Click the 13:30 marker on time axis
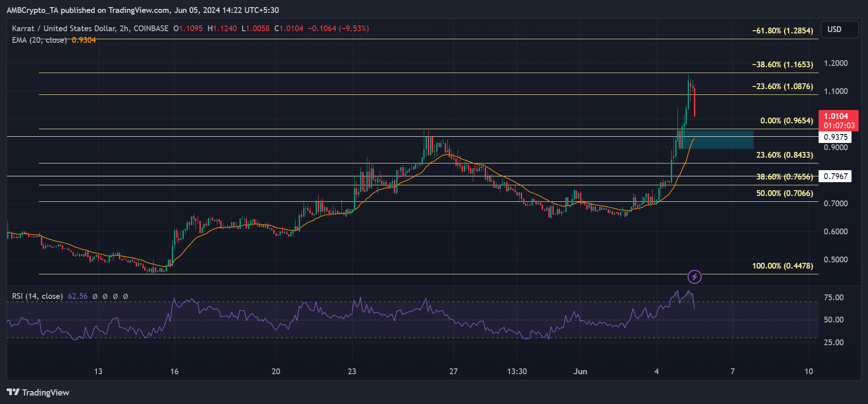 (x=517, y=371)
